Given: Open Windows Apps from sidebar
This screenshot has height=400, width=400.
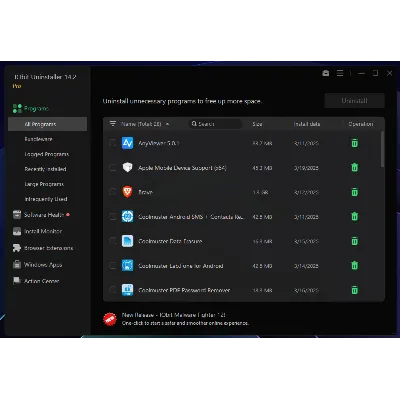Looking at the screenshot, I should pyautogui.click(x=37, y=265).
